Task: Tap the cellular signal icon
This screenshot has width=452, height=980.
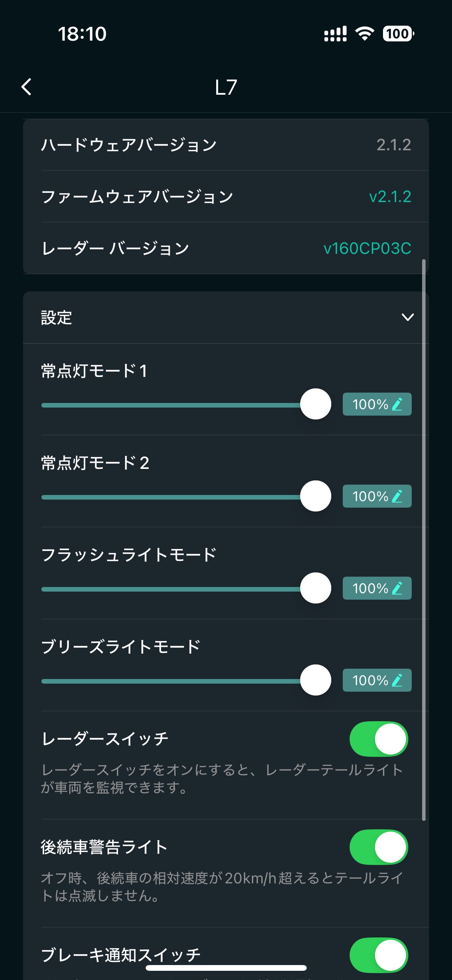Action: (335, 34)
